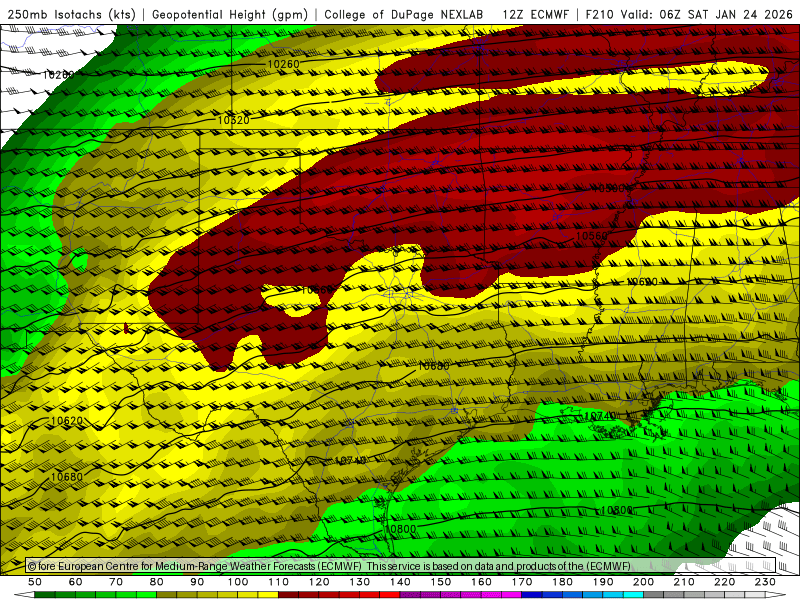Click the 10200 height contour label
Screen dimensions: 800x600
[x=58, y=75]
